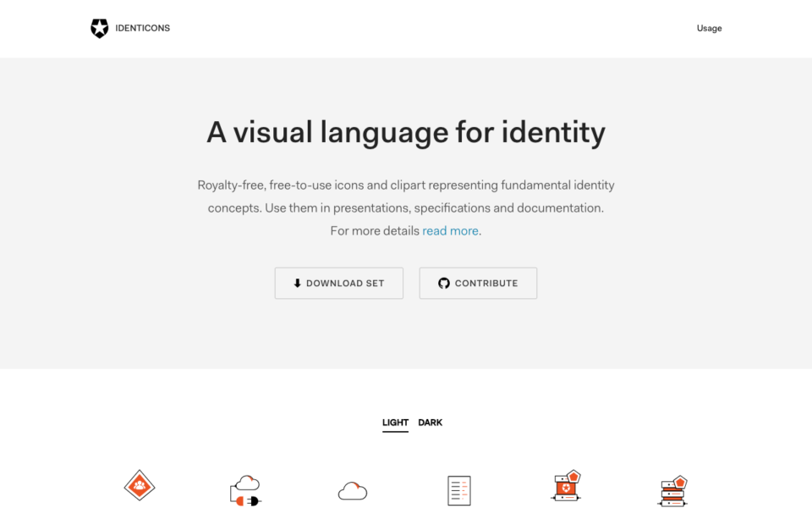Select the group identity diamond icon
Image resolution: width=812 pixels, height=508 pixels.
click(139, 486)
